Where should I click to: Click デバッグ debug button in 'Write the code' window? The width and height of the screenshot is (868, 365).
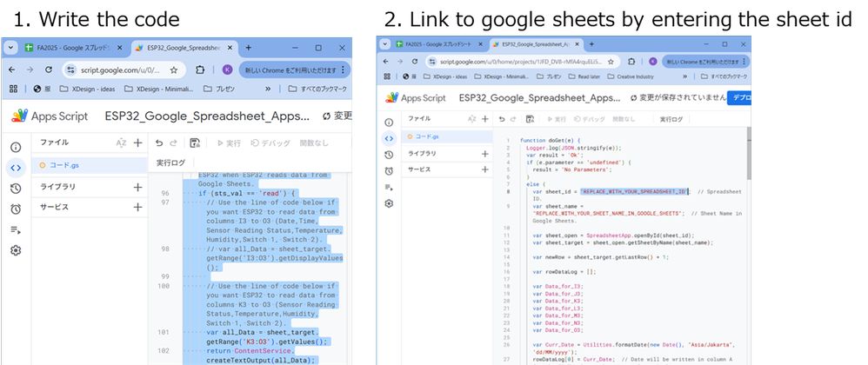tap(270, 143)
